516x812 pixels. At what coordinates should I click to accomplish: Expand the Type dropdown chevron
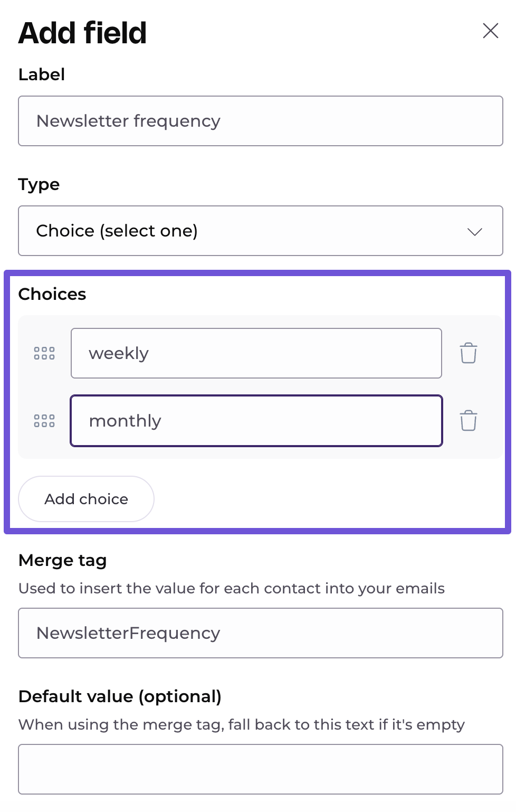click(x=474, y=231)
